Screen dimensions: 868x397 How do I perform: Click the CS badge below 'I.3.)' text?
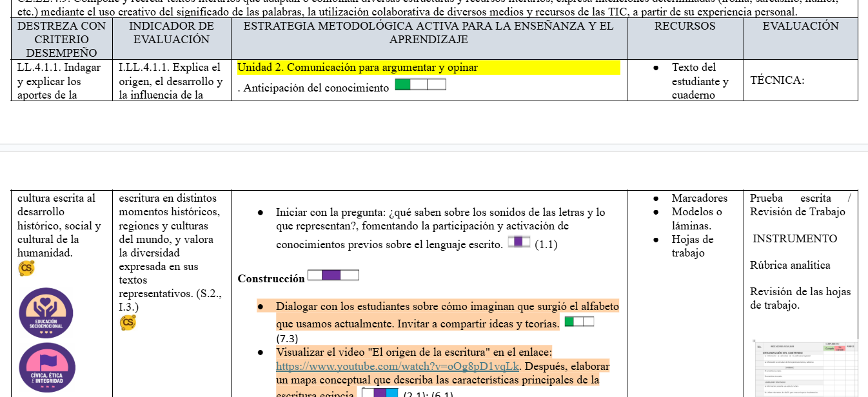[x=128, y=322]
